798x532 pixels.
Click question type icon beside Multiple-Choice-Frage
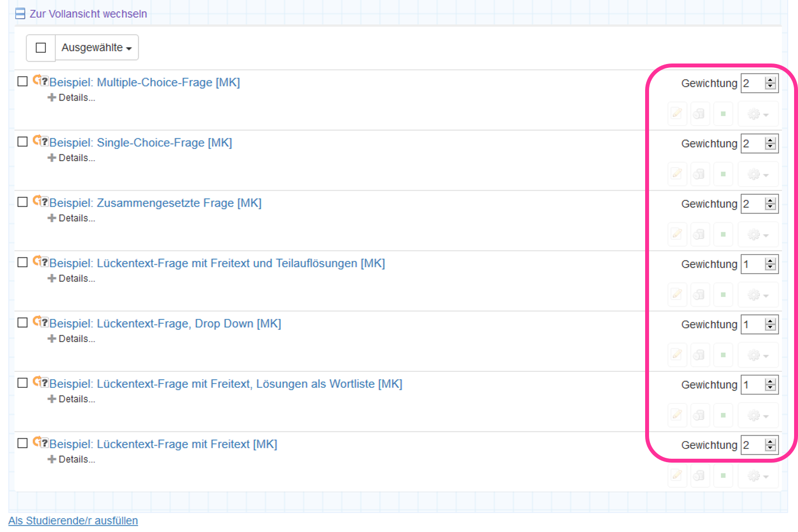(41, 81)
